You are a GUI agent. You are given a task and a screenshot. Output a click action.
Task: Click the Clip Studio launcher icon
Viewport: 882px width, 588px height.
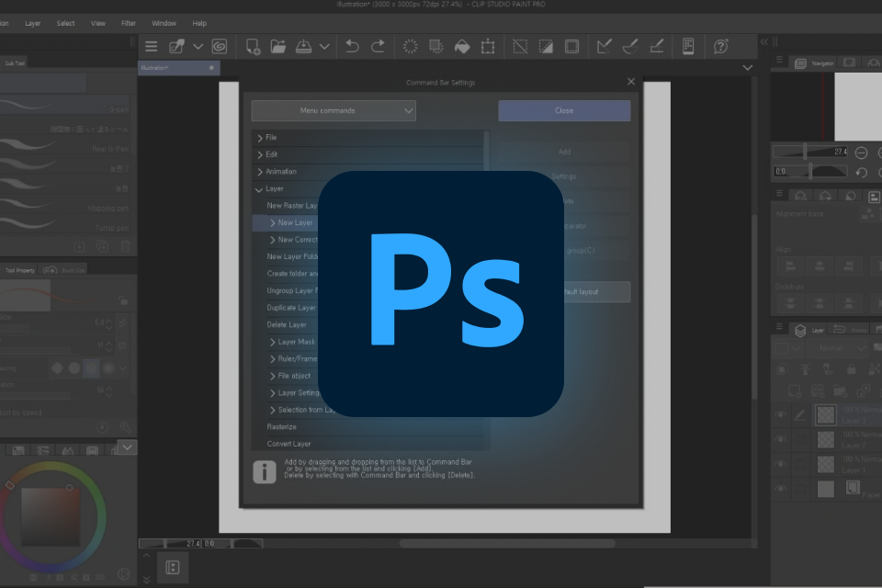click(x=176, y=47)
